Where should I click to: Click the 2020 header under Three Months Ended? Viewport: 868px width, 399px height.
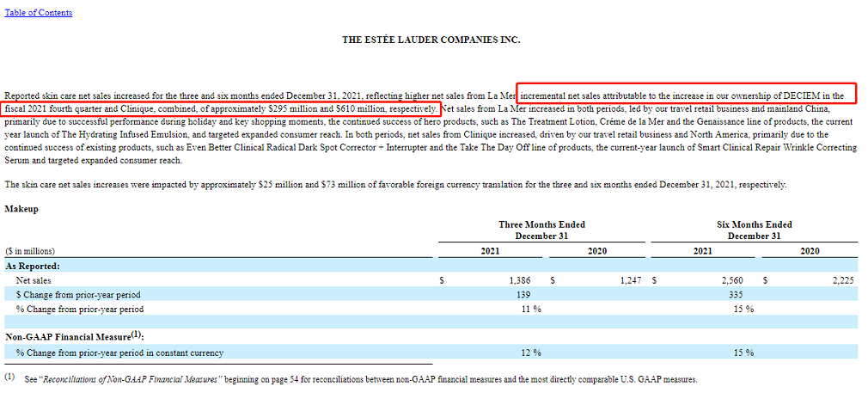596,251
